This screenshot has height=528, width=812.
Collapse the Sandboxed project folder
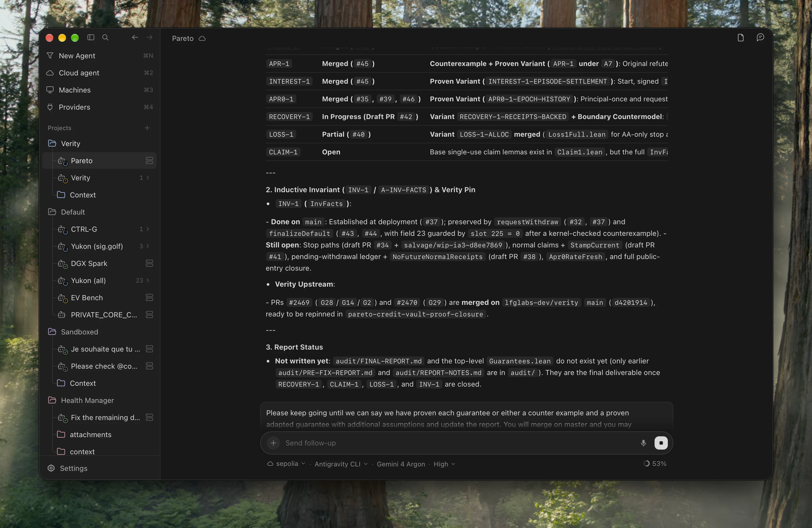click(100, 332)
